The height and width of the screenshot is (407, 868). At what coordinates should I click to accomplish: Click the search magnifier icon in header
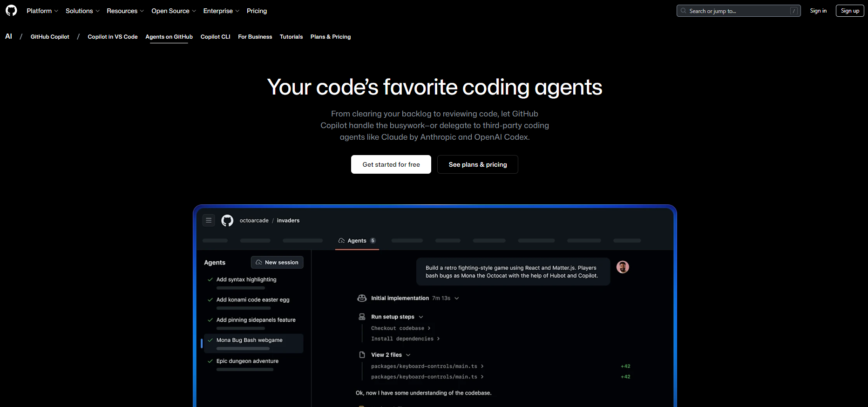point(683,11)
